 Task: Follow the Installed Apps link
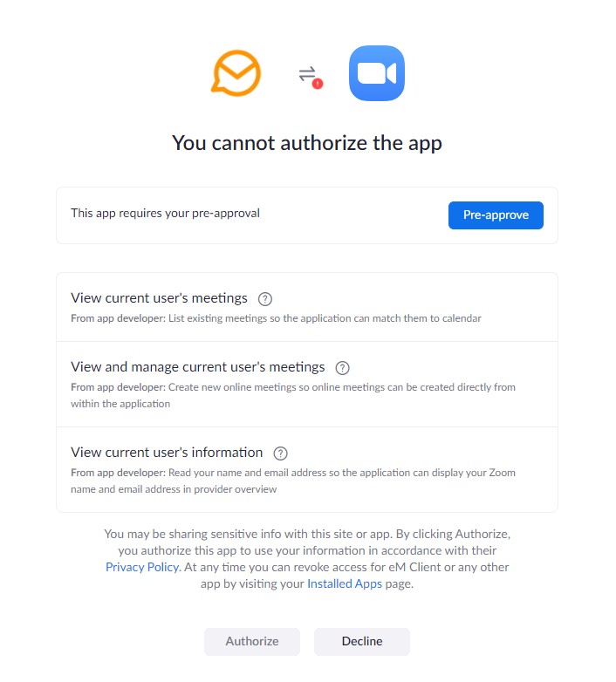click(x=345, y=583)
